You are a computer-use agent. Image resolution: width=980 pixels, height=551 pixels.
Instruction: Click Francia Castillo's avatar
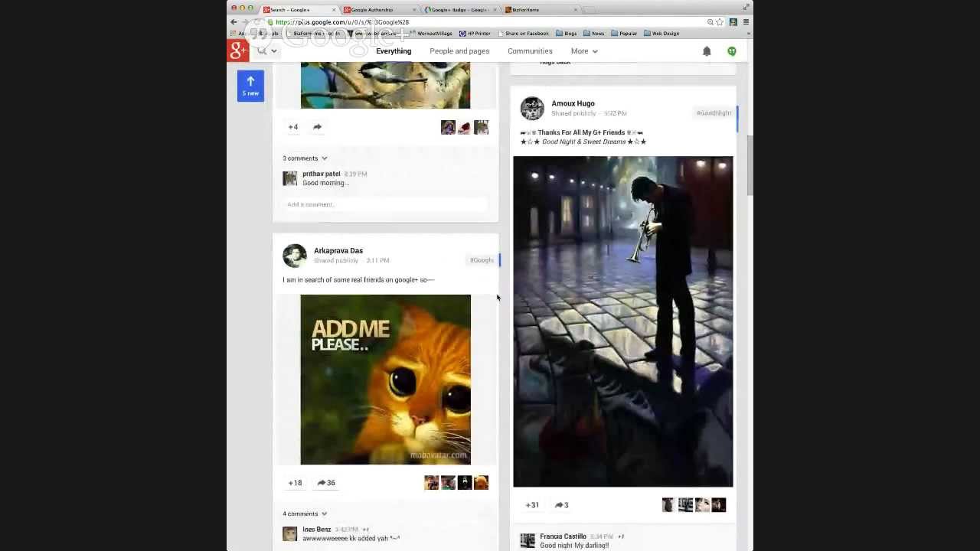tap(528, 541)
